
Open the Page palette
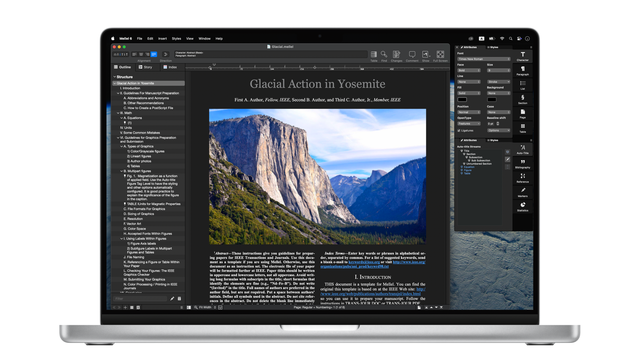point(523,114)
